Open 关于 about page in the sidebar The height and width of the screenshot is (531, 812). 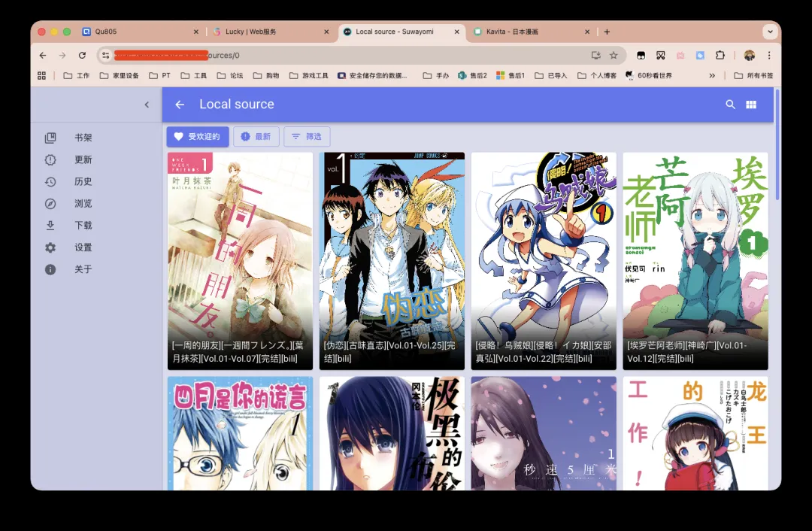(83, 269)
